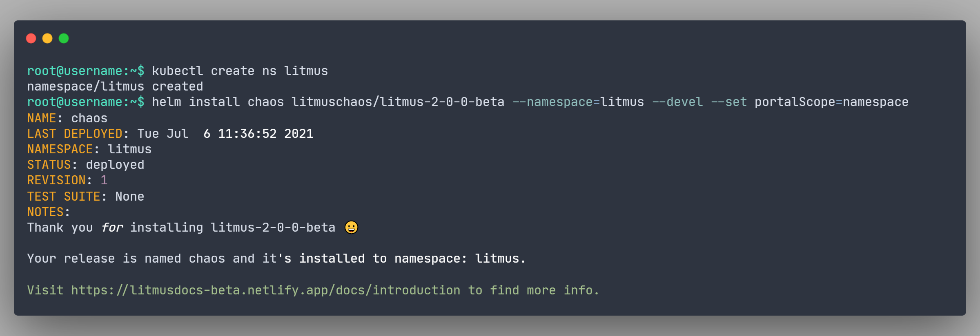Click the --devel flag in the command
Image resolution: width=980 pixels, height=336 pixels.
[677, 102]
